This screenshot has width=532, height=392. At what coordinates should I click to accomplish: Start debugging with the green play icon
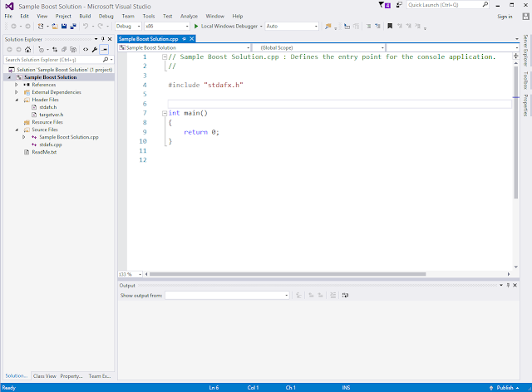pyautogui.click(x=196, y=26)
